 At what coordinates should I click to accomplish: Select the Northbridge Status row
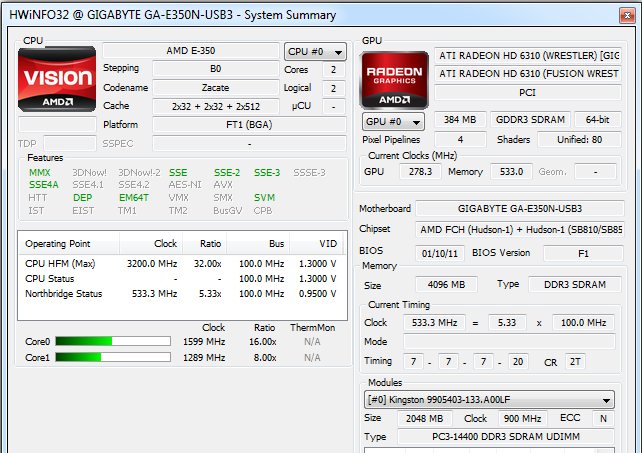point(180,293)
